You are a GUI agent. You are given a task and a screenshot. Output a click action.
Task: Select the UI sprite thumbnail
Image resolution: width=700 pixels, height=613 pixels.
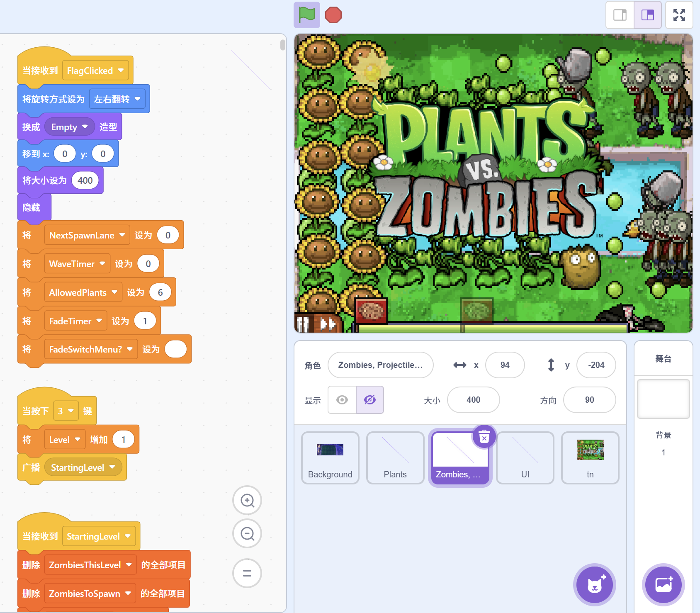525,458
